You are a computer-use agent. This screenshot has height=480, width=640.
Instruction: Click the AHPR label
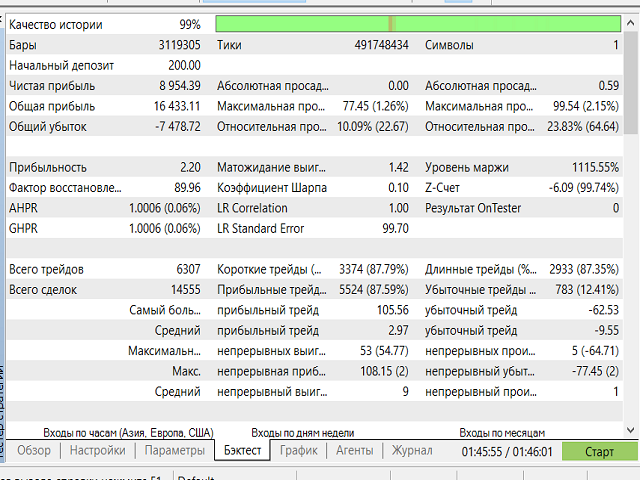tap(23, 208)
